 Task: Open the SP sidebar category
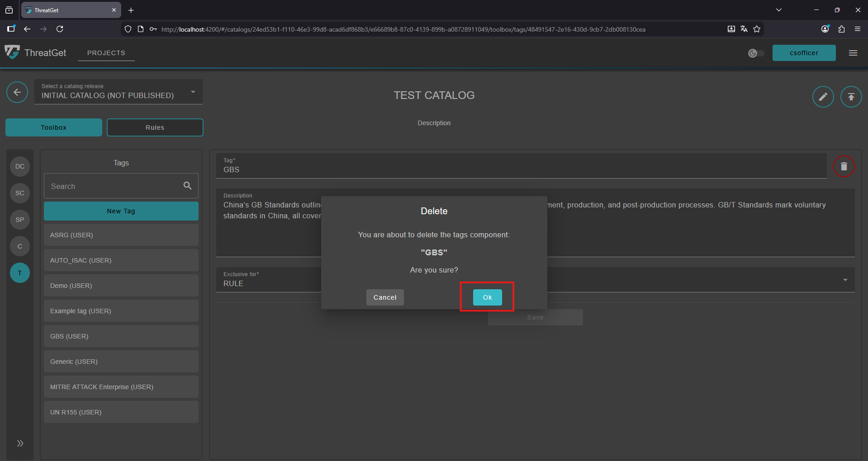pyautogui.click(x=20, y=220)
